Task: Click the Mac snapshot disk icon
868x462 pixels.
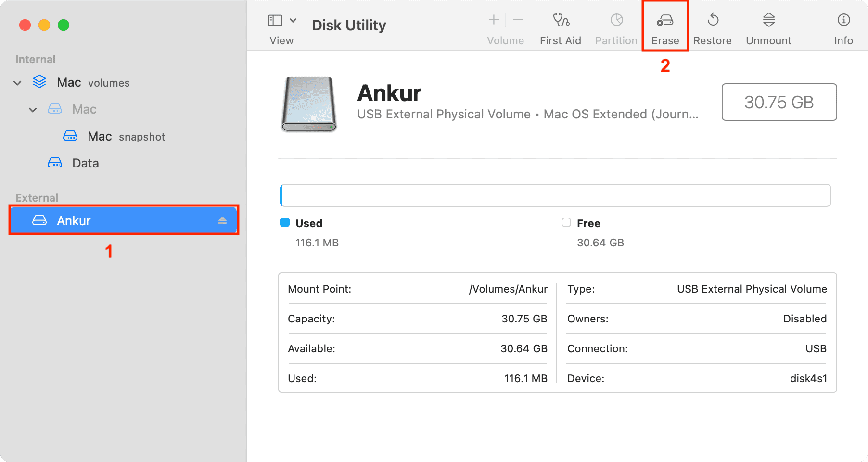Action: click(x=70, y=136)
